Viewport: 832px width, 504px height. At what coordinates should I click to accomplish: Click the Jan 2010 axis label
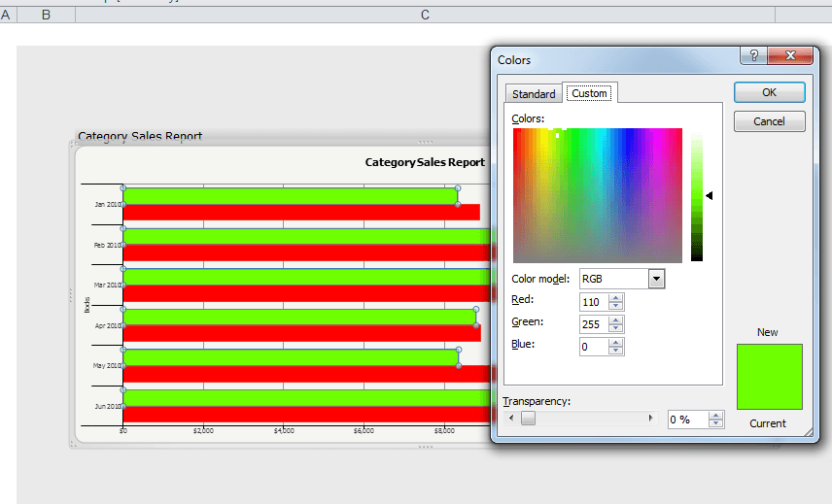(x=108, y=204)
